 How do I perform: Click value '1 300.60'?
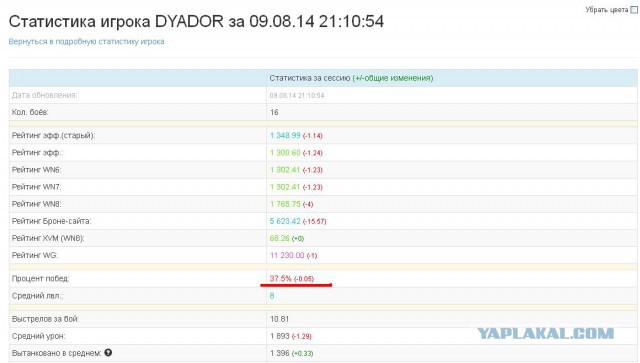point(285,153)
